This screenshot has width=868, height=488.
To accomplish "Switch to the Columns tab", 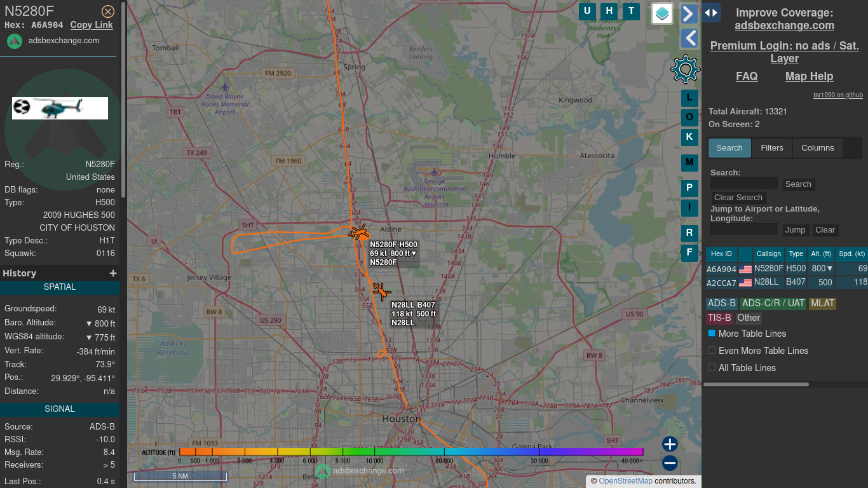I will pos(817,148).
